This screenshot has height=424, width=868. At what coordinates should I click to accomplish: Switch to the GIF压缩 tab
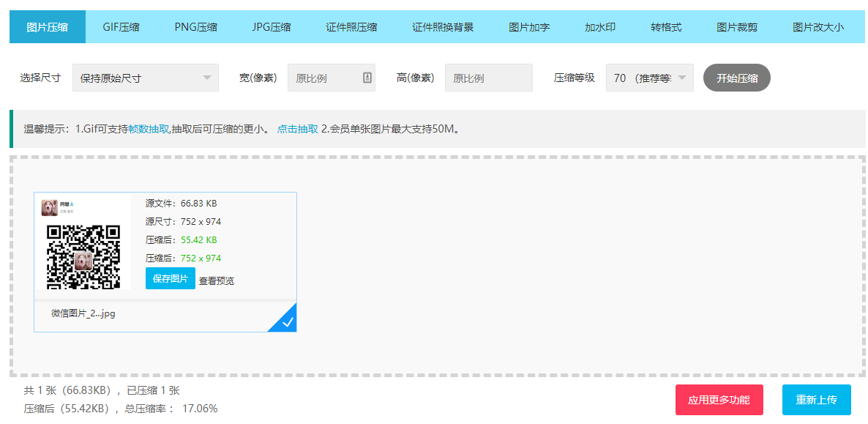[x=121, y=26]
